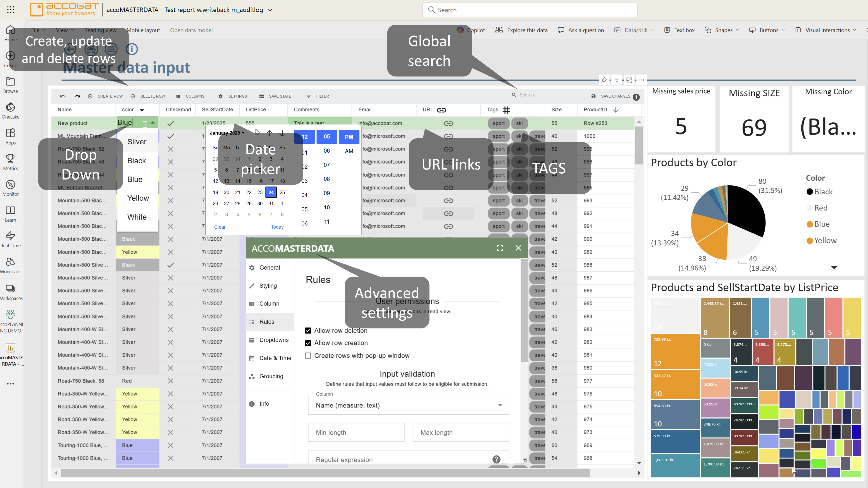Collapse the Blue color dropdown cell
The height and width of the screenshot is (488, 868).
coord(153,123)
